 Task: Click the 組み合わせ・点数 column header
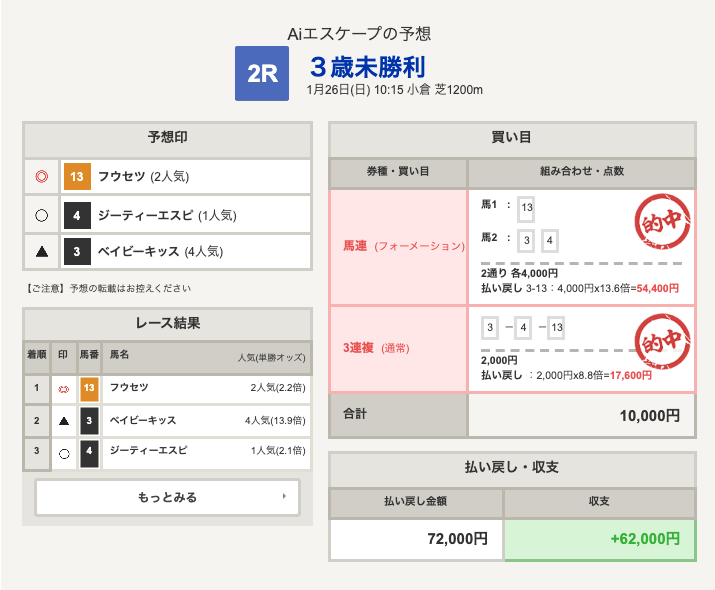[582, 172]
